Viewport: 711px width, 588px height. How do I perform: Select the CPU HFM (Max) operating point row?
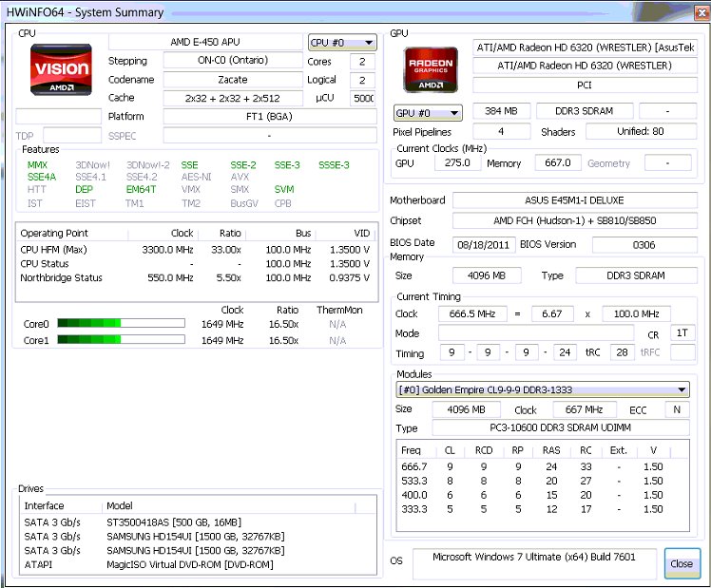point(196,250)
